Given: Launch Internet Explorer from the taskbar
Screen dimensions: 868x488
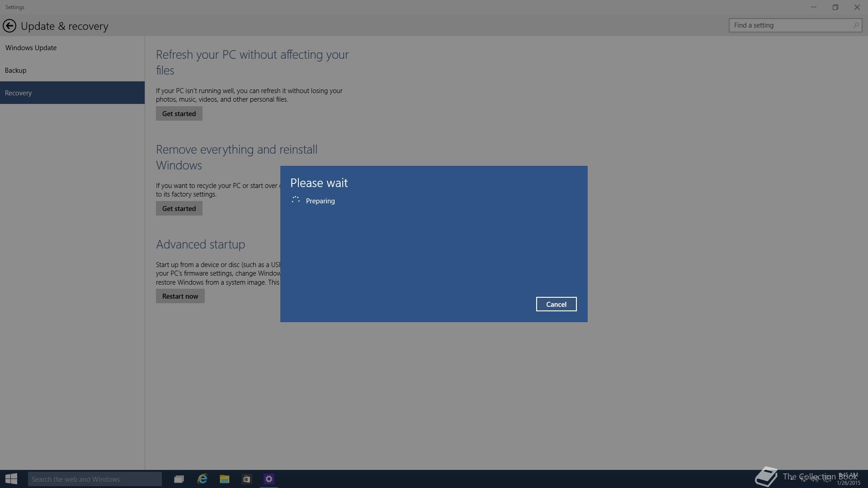Looking at the screenshot, I should pyautogui.click(x=202, y=479).
